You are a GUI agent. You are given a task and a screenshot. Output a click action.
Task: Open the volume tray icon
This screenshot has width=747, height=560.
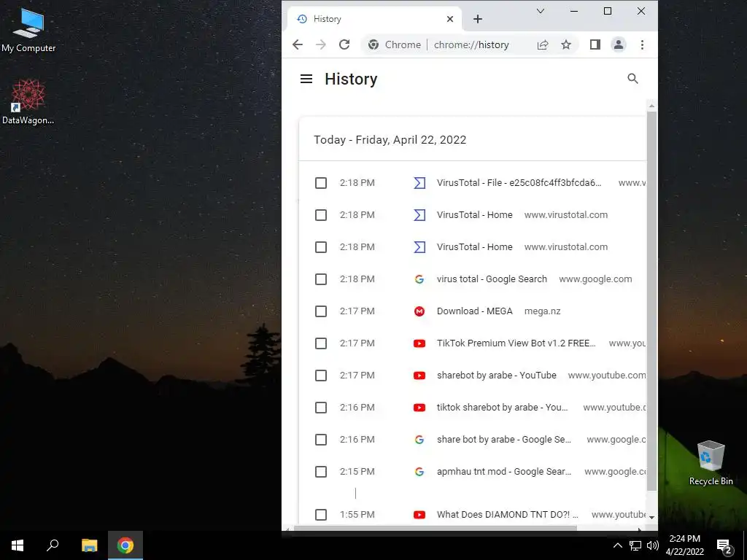click(653, 545)
